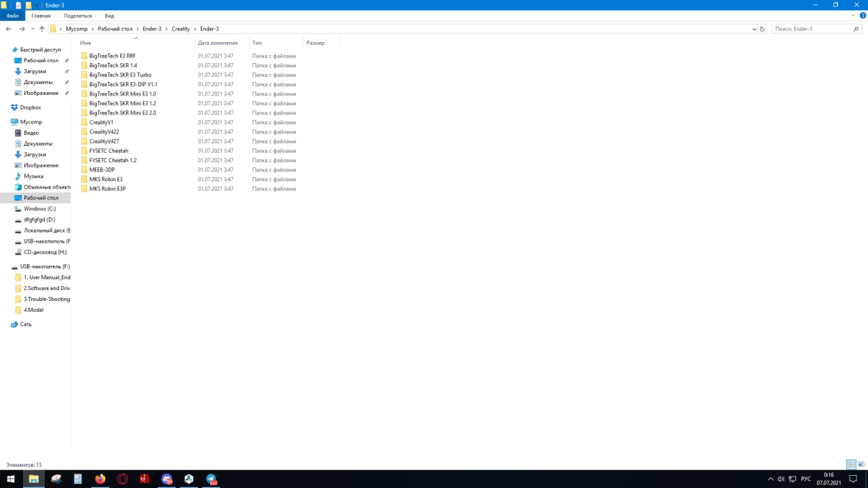Select the BigTreeTech SKR E3-DIP V1.1 folder
The width and height of the screenshot is (868, 488).
(x=123, y=85)
